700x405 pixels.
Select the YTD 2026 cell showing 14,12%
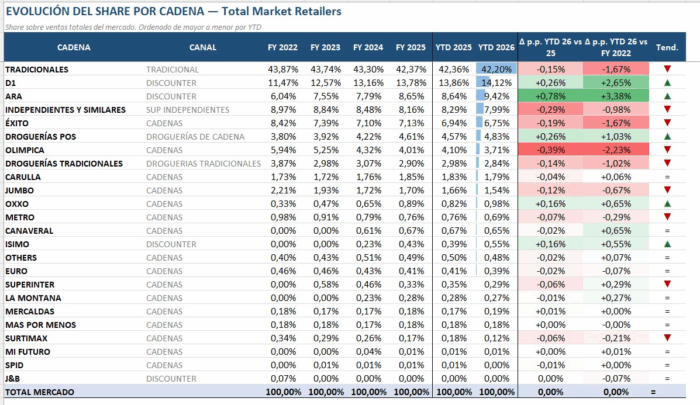tap(496, 83)
